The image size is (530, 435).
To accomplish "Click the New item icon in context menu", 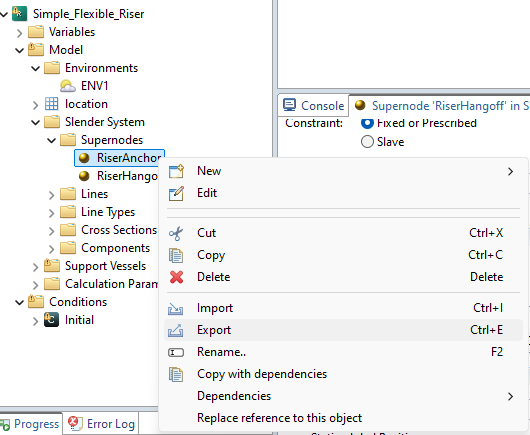I will tap(176, 171).
